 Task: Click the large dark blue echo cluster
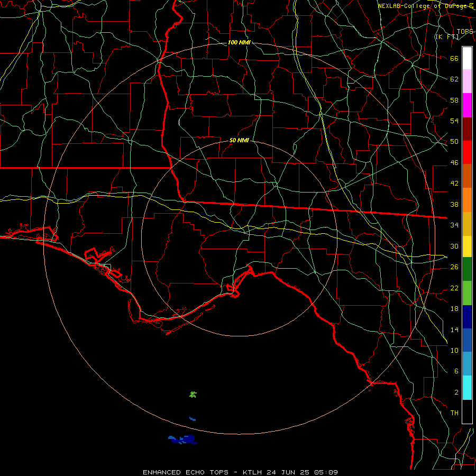[x=183, y=440]
